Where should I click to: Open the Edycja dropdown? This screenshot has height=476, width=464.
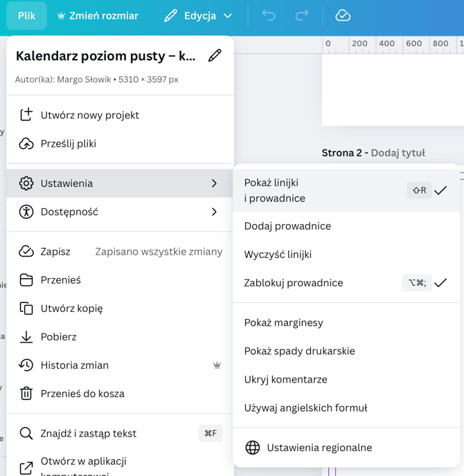198,15
